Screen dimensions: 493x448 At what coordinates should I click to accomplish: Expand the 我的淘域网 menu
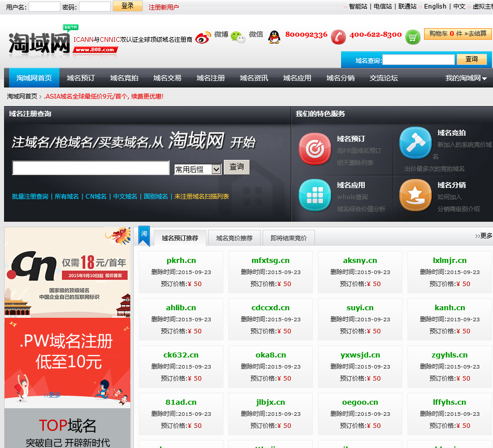[x=466, y=78]
